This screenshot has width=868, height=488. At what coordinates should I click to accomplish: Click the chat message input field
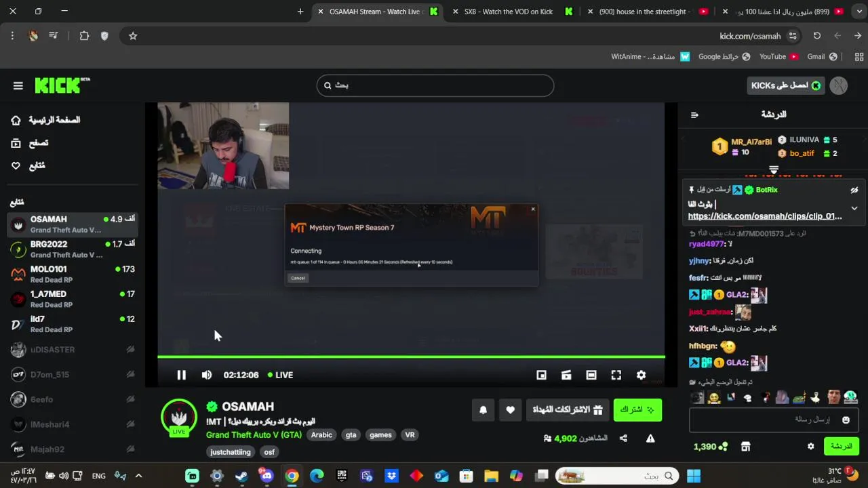point(773,420)
